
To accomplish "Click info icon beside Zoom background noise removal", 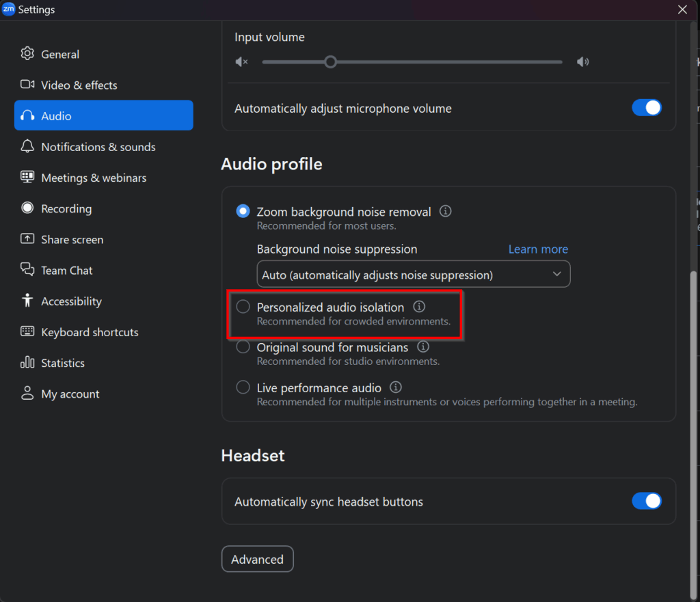I will pyautogui.click(x=446, y=212).
